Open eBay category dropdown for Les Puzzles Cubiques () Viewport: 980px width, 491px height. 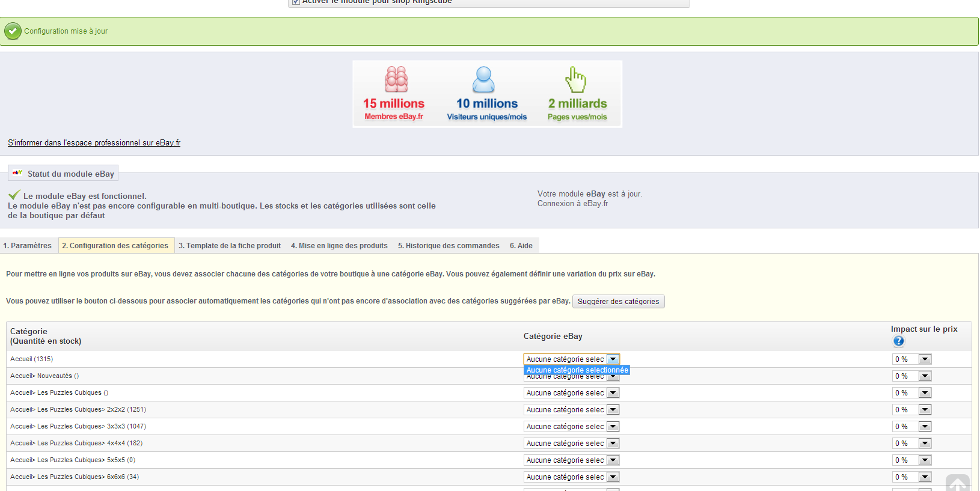click(x=571, y=393)
